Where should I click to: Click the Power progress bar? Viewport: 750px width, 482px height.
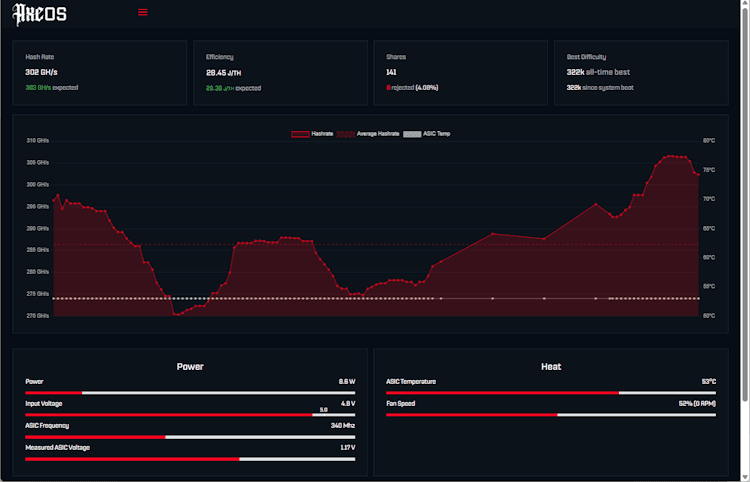pos(190,393)
